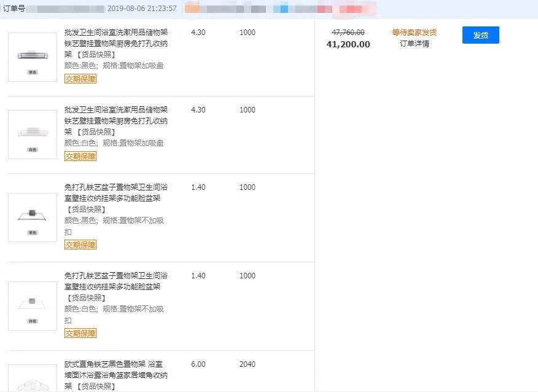Image resolution: width=538 pixels, height=392 pixels.
Task: Click the 订单号 label in header
Action: pos(14,9)
